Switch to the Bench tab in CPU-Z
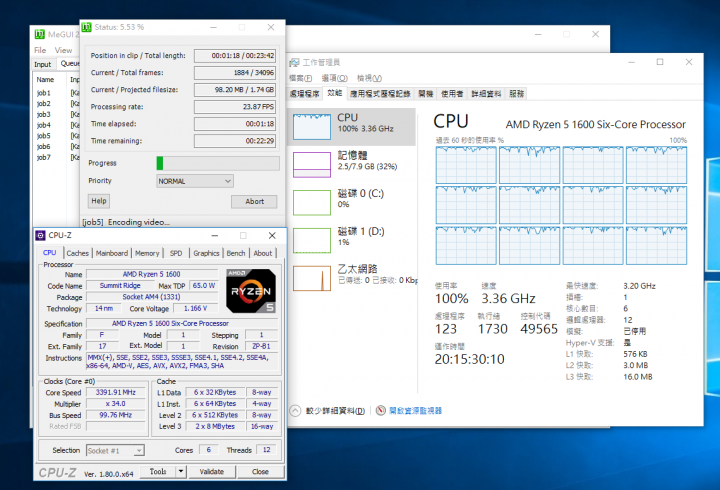The height and width of the screenshot is (490, 720). click(x=236, y=253)
